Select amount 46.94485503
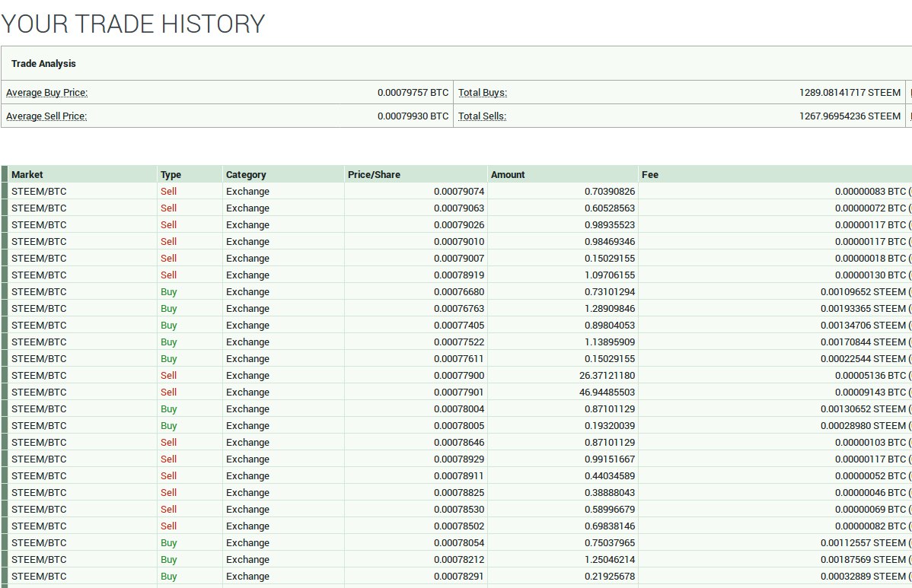912x588 pixels. [607, 393]
